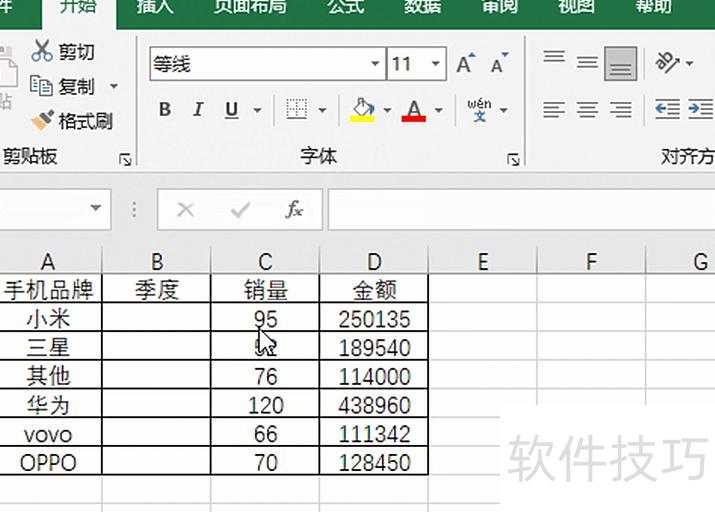This screenshot has height=512, width=715.
Task: Select column D header
Action: pyautogui.click(x=374, y=261)
